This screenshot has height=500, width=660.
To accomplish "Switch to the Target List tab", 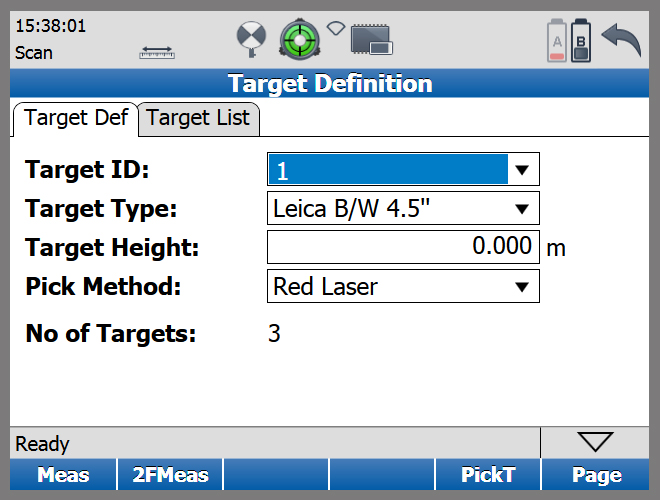I will point(198,118).
